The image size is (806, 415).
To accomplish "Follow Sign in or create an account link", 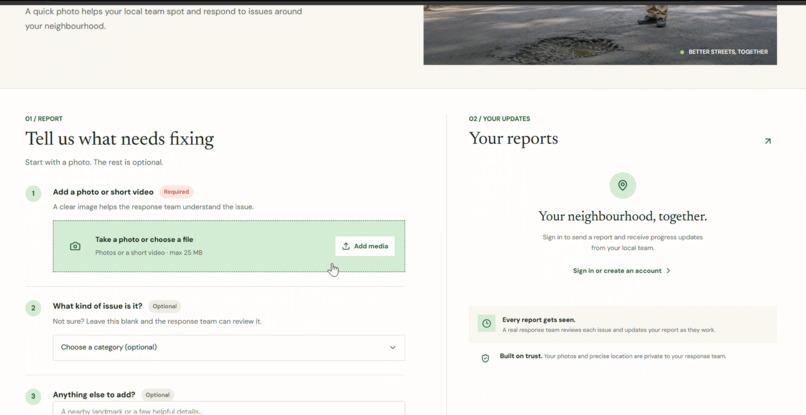I will point(621,270).
